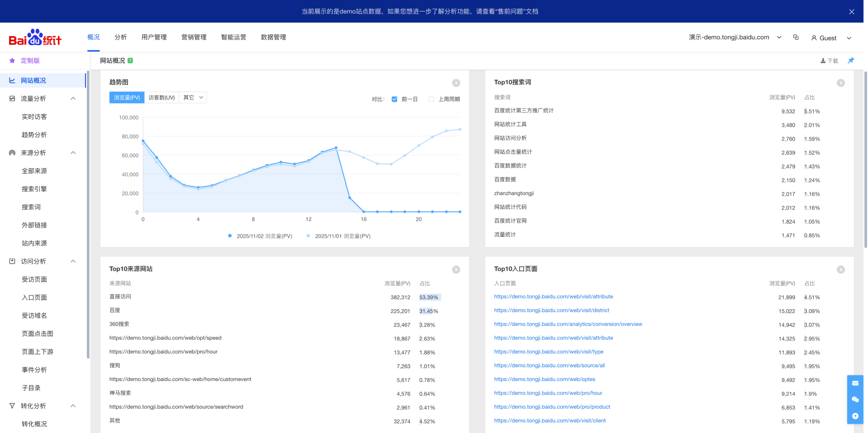This screenshot has height=433, width=868.
Task: Click the back-to-top arrow icon
Action: (x=855, y=416)
